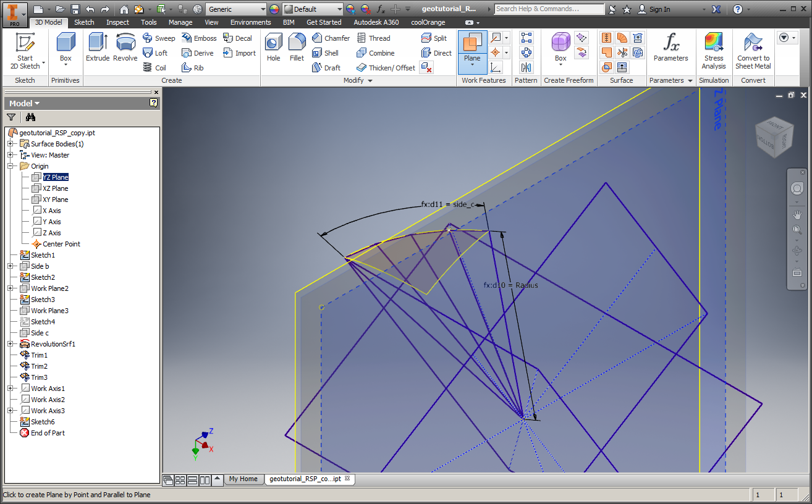Click the Mirror pattern icon
The width and height of the screenshot is (812, 504).
[x=526, y=67]
